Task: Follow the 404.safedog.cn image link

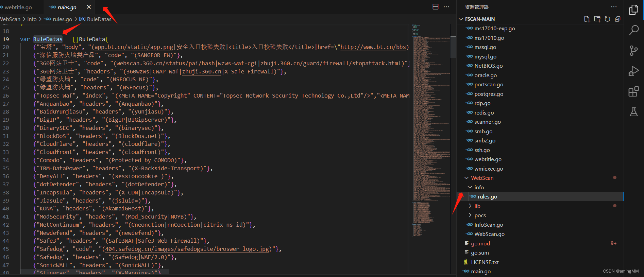Action: pos(187,249)
